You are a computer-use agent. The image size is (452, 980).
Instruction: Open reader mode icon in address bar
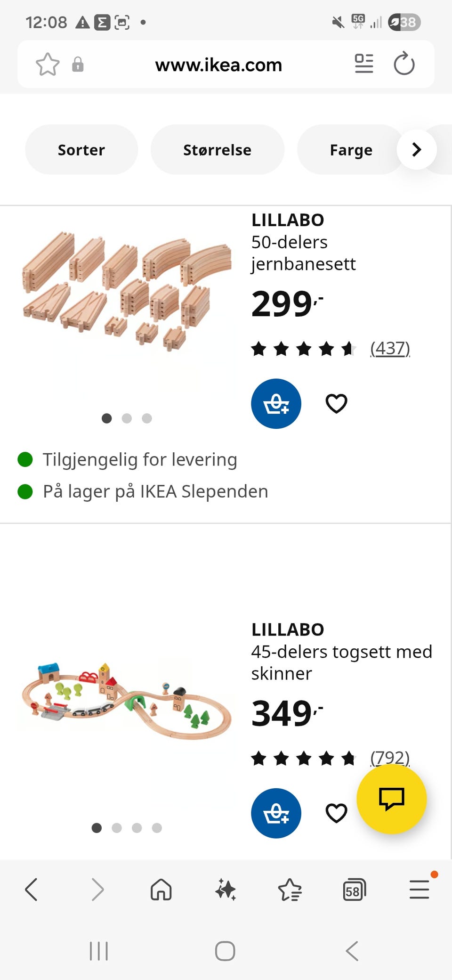[364, 64]
